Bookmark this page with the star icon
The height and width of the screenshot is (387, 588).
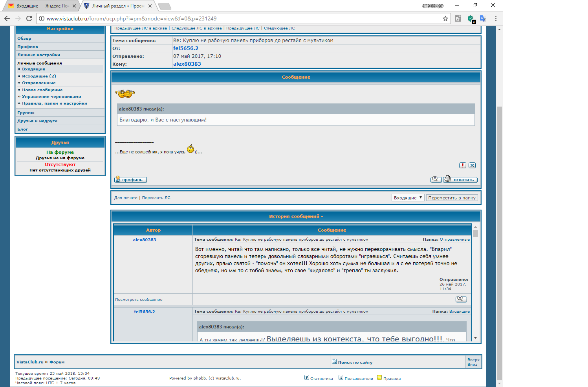[x=445, y=18]
